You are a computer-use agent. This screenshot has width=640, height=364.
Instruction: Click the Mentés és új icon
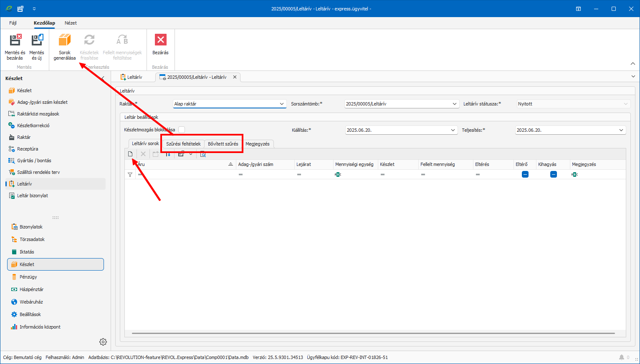point(37,40)
